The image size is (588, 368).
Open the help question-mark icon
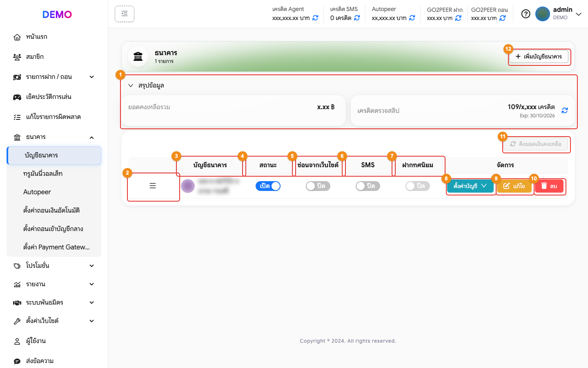(526, 14)
